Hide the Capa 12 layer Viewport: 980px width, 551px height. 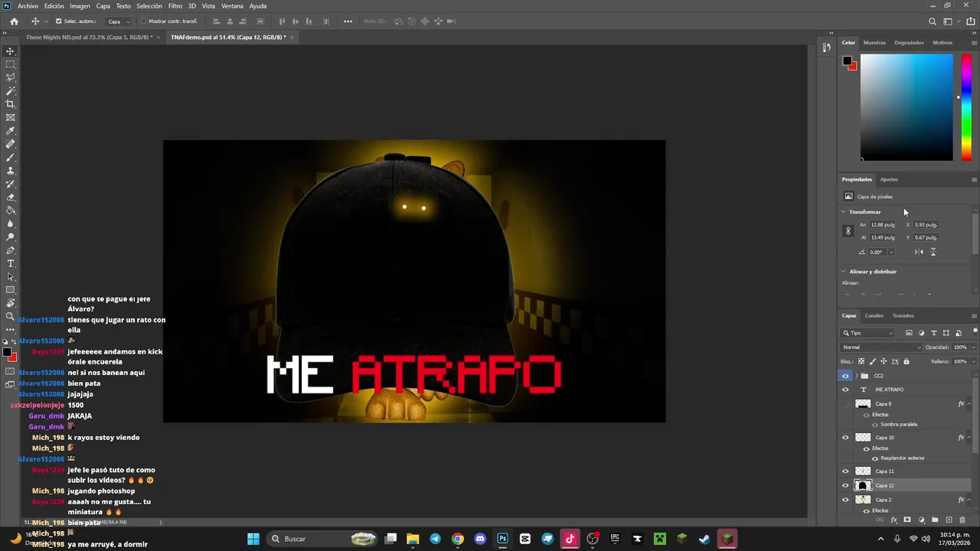(x=845, y=485)
